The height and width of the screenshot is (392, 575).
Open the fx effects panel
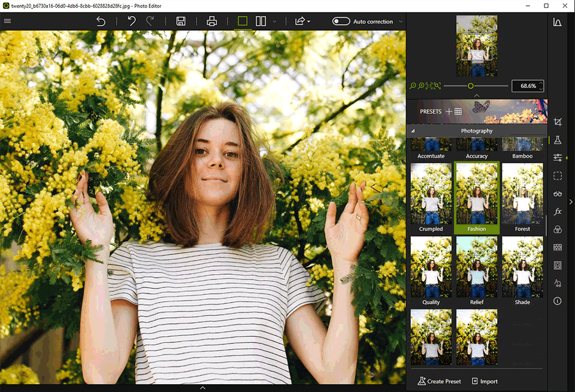558,212
